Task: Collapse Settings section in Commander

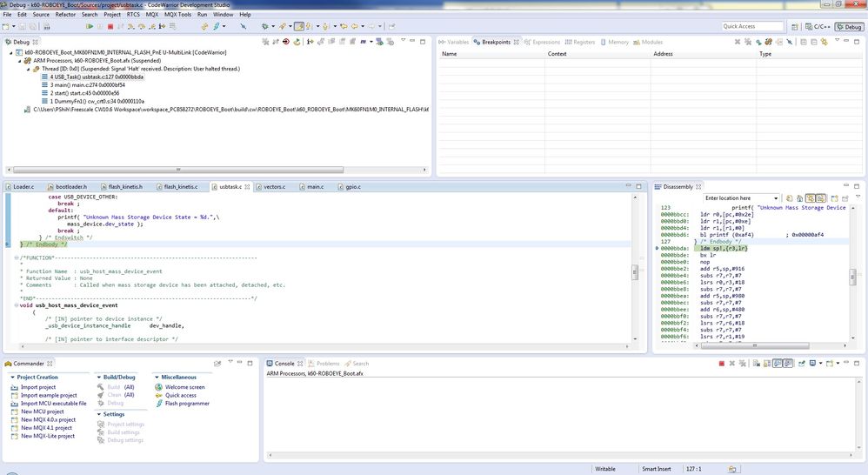Action: (98, 414)
